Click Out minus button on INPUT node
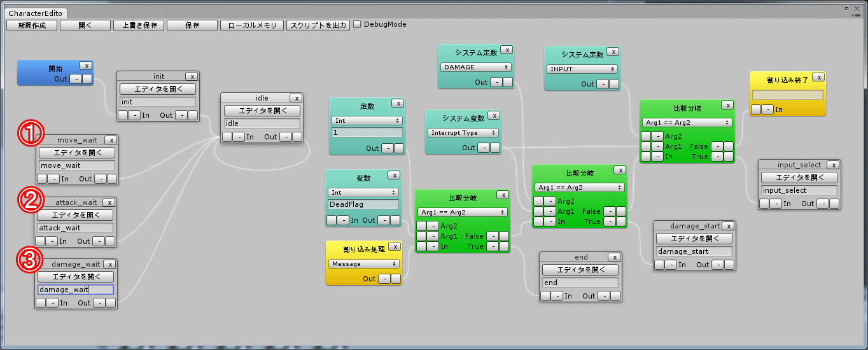 click(601, 84)
